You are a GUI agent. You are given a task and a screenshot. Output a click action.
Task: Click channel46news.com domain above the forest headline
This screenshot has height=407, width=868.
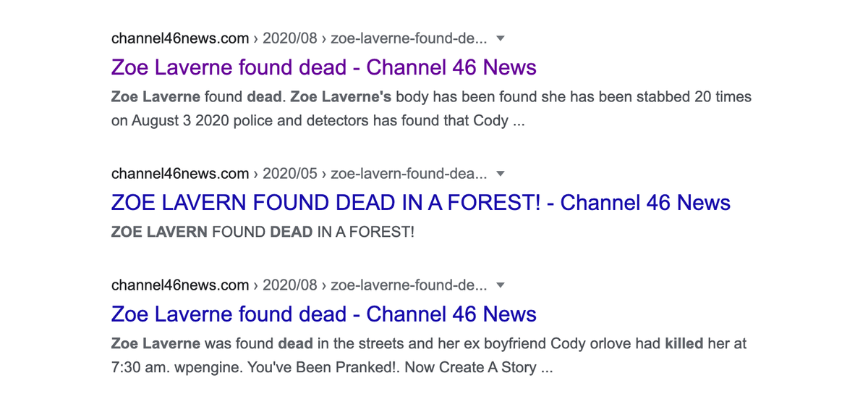coord(180,174)
